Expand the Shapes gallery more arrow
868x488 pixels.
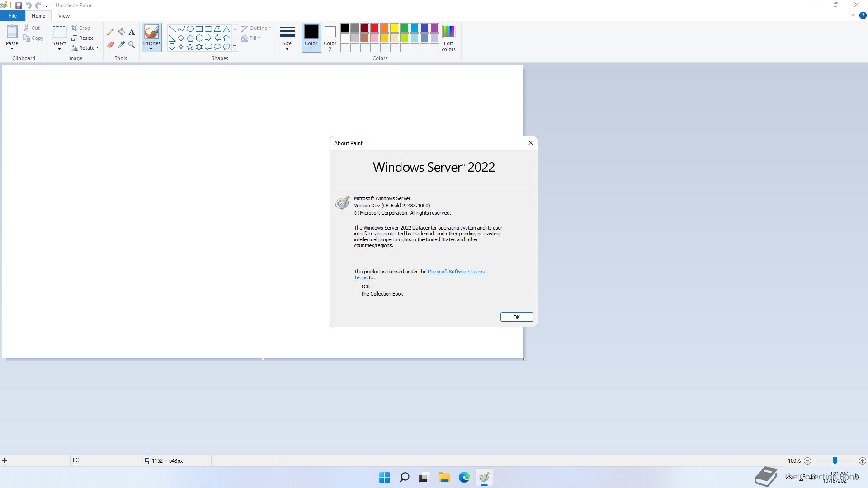[235, 47]
